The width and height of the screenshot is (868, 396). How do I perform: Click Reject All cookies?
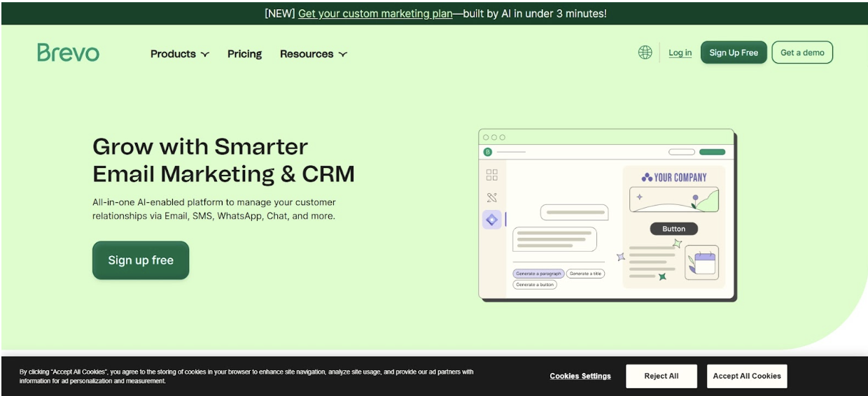coord(661,376)
